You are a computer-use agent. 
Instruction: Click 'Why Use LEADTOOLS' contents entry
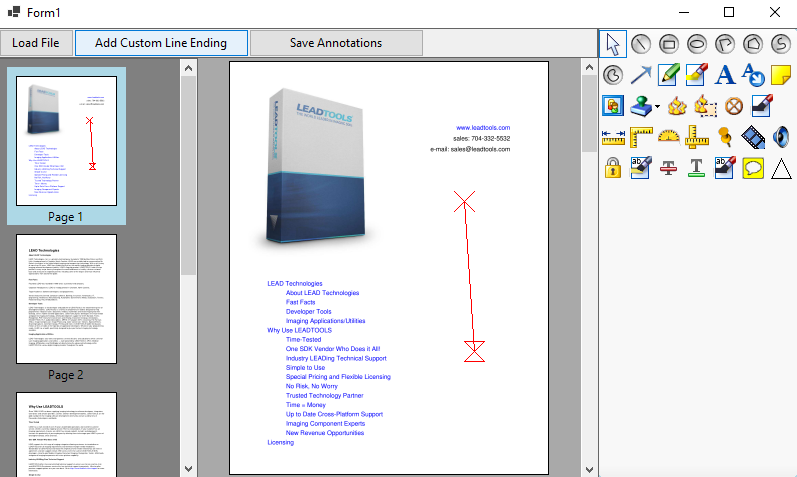coord(299,330)
